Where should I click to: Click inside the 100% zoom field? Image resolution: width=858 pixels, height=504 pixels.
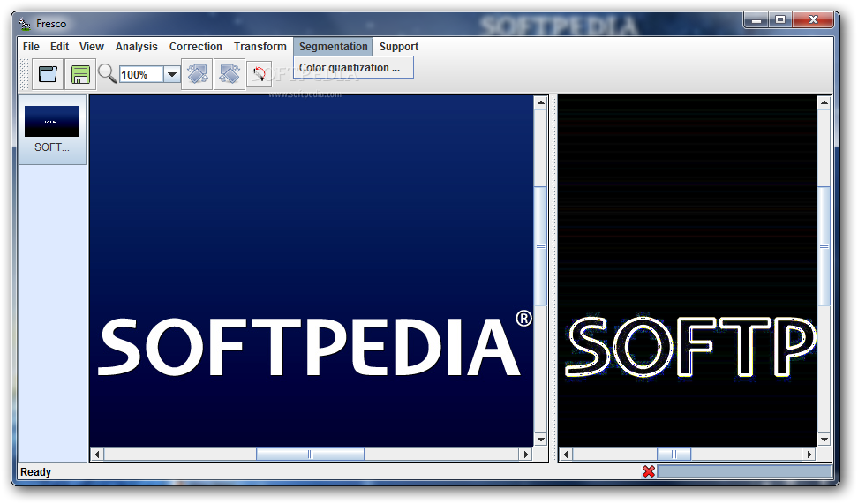point(141,74)
